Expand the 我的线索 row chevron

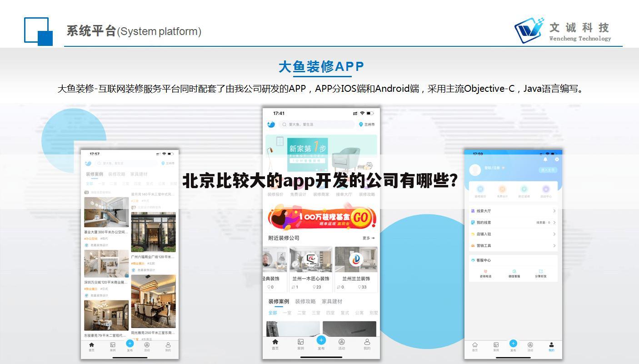point(554,223)
